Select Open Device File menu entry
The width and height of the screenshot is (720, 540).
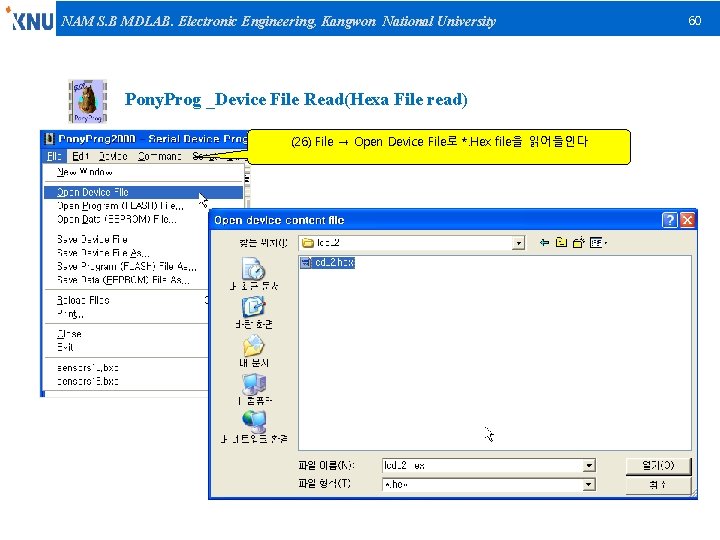tap(143, 192)
